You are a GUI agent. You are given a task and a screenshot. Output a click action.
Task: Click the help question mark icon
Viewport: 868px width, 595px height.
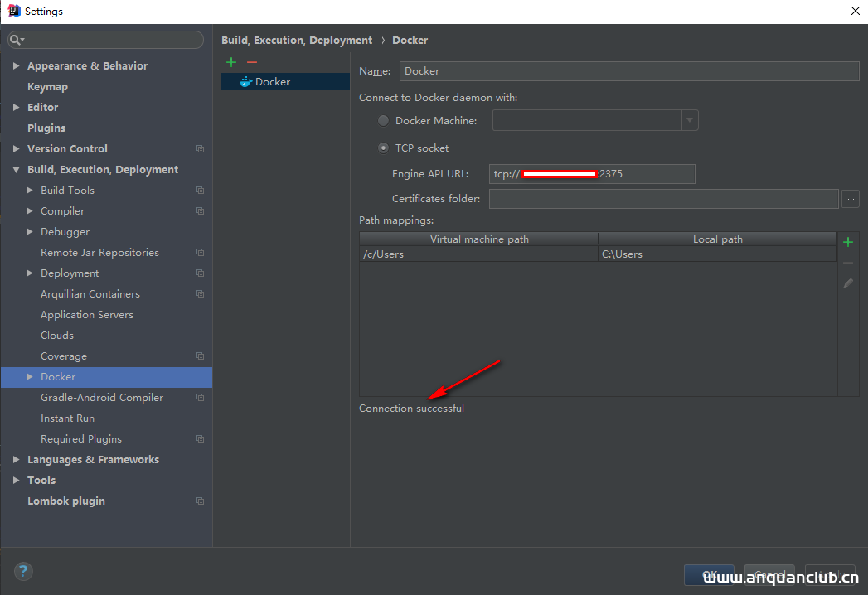click(x=23, y=571)
